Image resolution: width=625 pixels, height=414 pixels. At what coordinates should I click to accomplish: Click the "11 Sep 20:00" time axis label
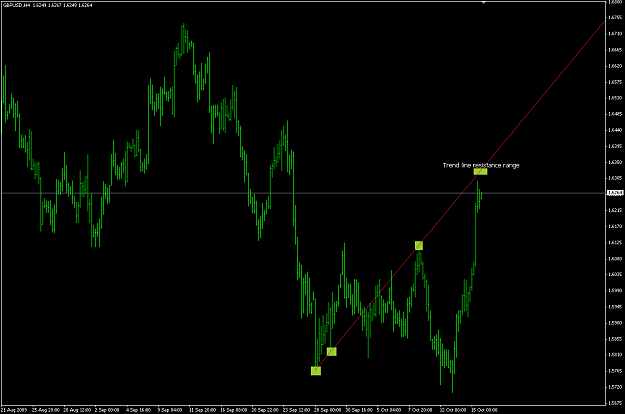202,410
